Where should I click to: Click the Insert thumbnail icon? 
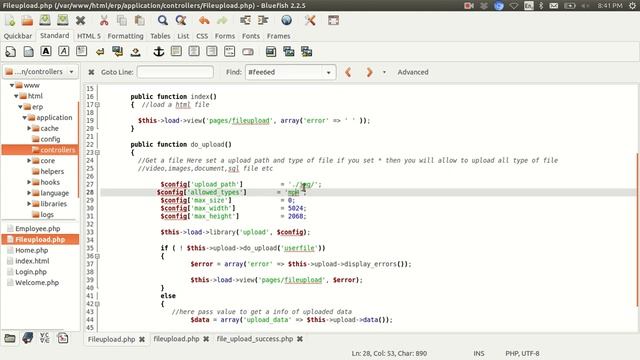coord(289,51)
